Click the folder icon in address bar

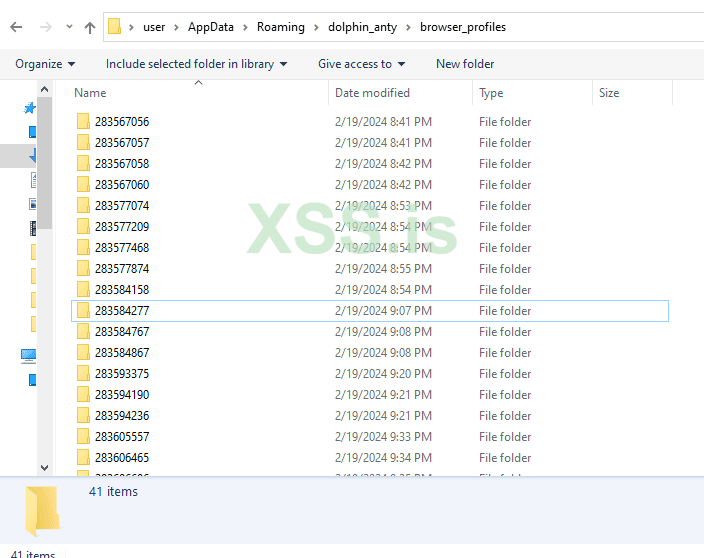114,26
